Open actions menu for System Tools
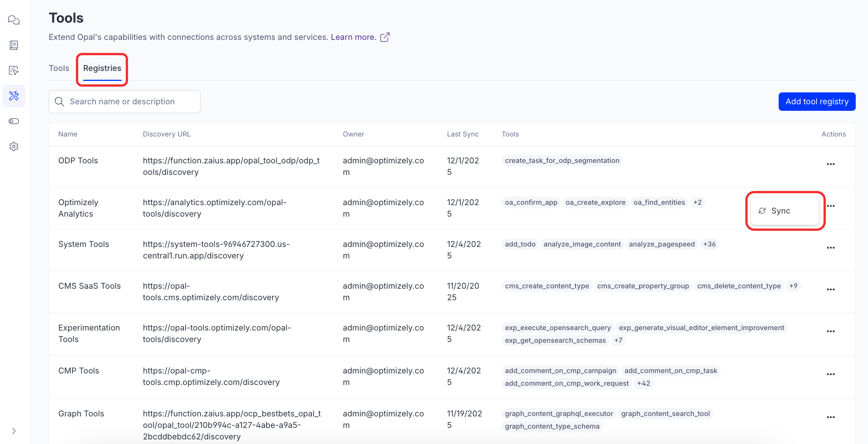Screen dimensions: 868x444 click(830, 248)
